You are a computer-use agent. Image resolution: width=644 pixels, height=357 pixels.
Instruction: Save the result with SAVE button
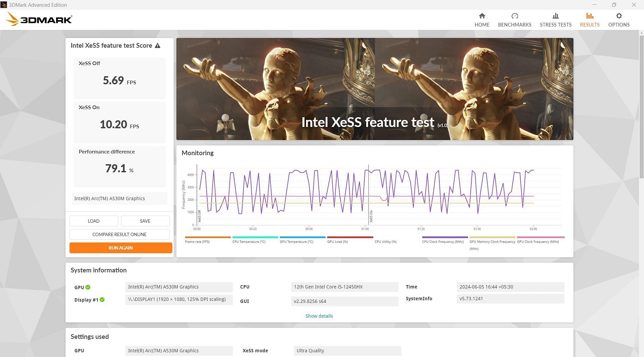[x=145, y=221]
